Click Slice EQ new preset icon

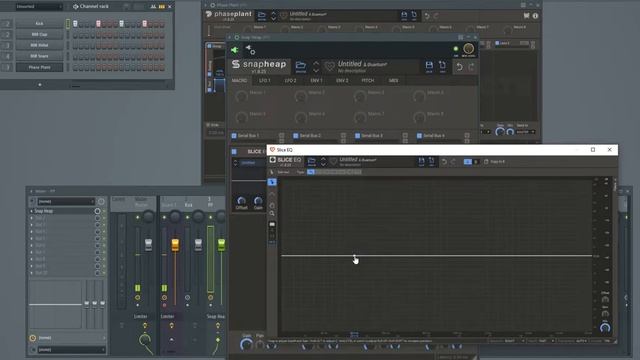tap(431, 161)
